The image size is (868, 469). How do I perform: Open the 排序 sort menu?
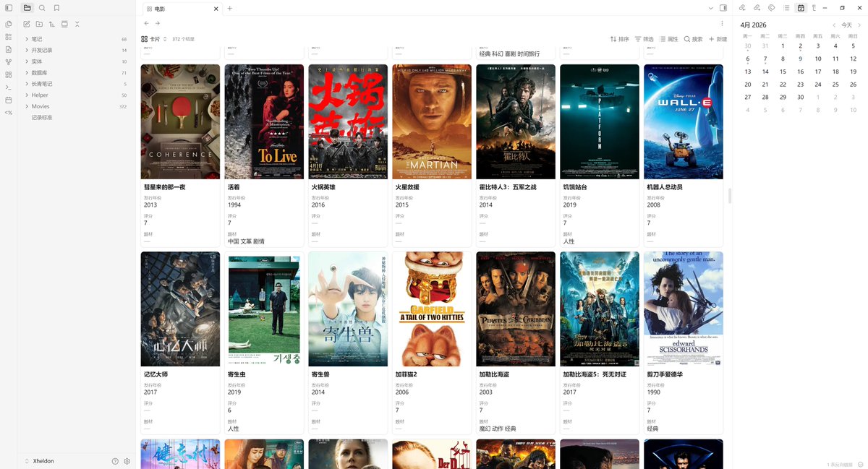(620, 39)
